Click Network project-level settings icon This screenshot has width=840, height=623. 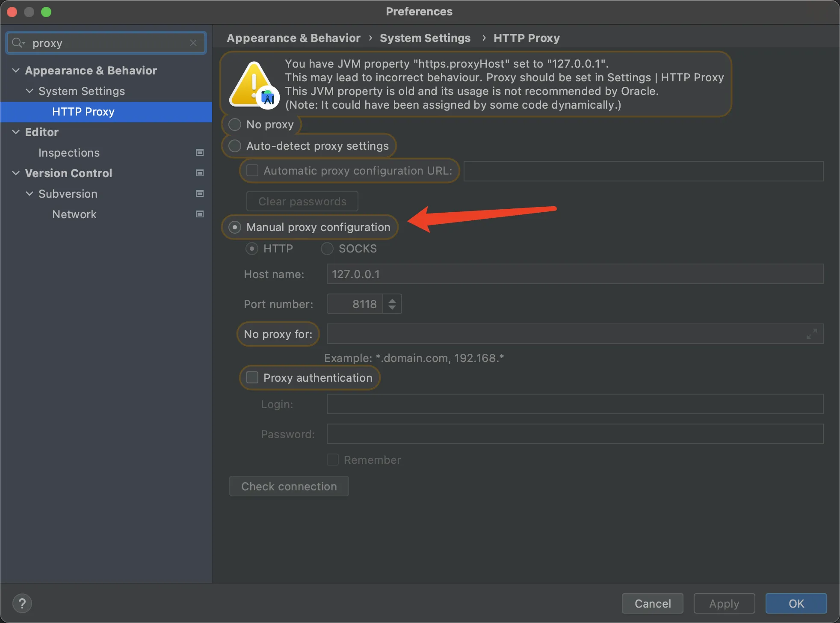click(x=199, y=214)
